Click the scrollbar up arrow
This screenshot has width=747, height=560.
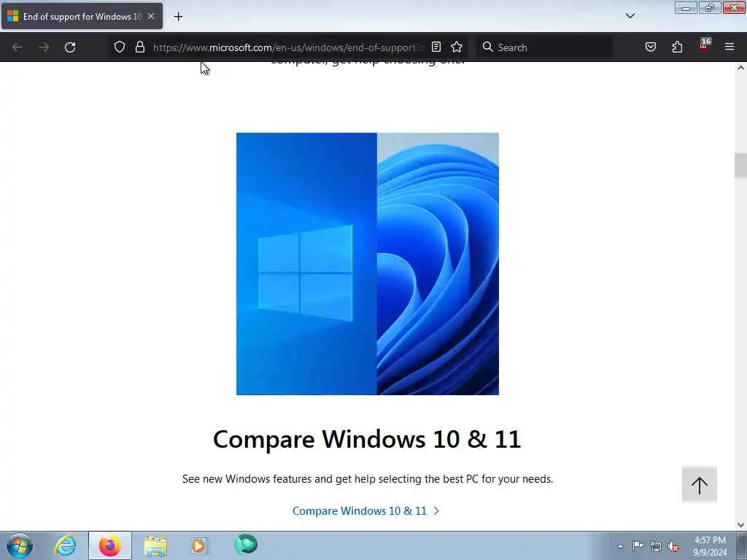pyautogui.click(x=740, y=68)
